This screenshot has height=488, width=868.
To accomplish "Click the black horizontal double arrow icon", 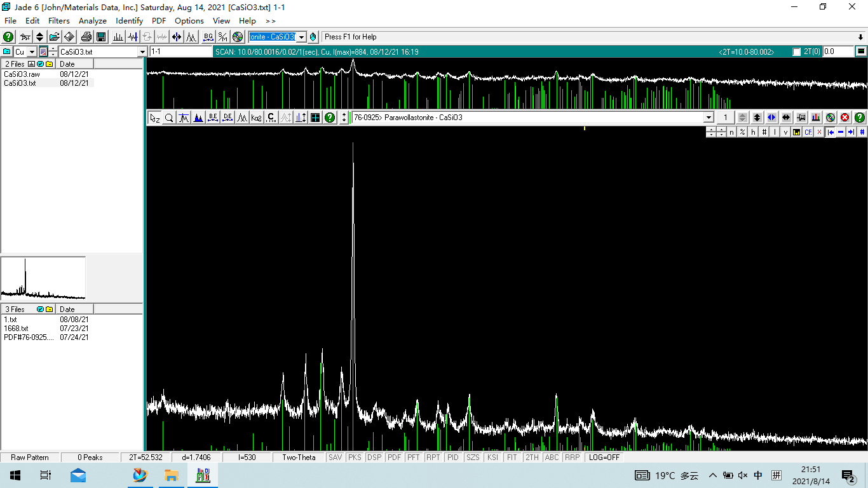I will [786, 118].
